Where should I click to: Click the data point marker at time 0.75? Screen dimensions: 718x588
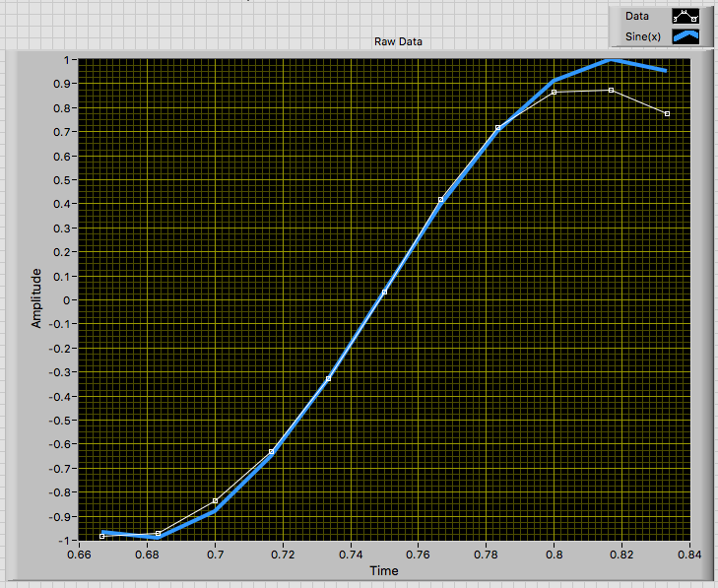click(384, 293)
